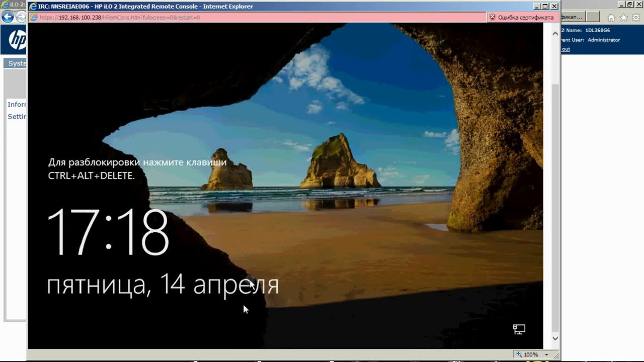
Task: Open the Tools gear in the background browser
Action: pos(635,18)
